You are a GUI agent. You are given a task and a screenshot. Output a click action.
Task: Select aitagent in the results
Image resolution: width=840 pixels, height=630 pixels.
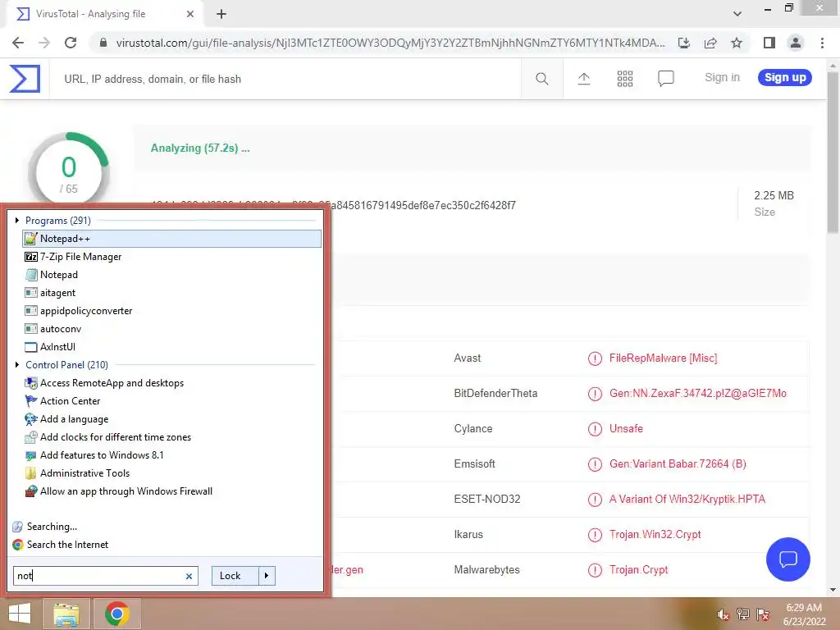172,293
